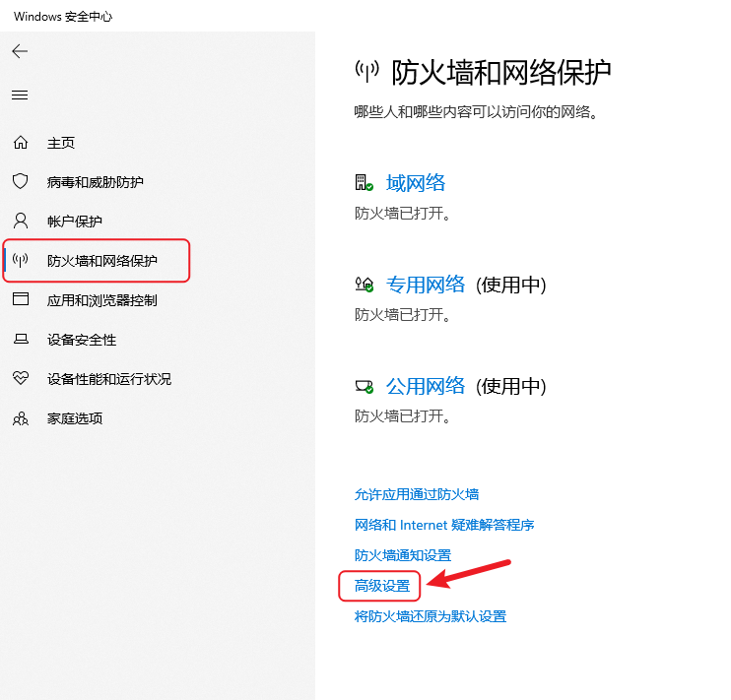Screen dimensions: 731x700
Task: Select 帐户保护 in the sidebar
Action: point(75,221)
